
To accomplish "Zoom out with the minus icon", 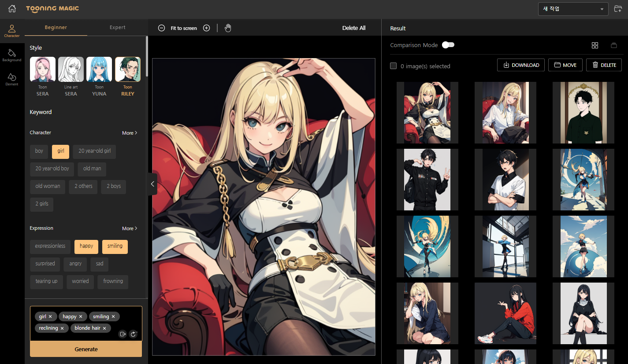I will [162, 28].
